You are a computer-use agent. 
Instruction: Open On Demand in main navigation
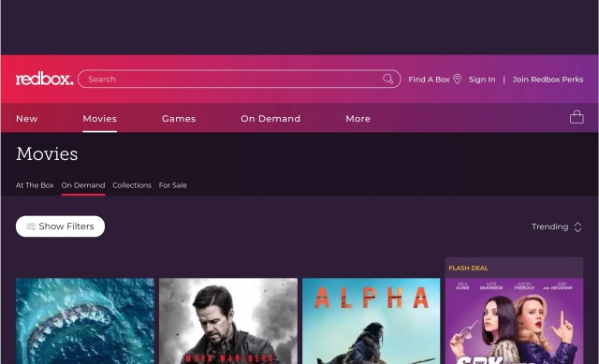point(270,119)
